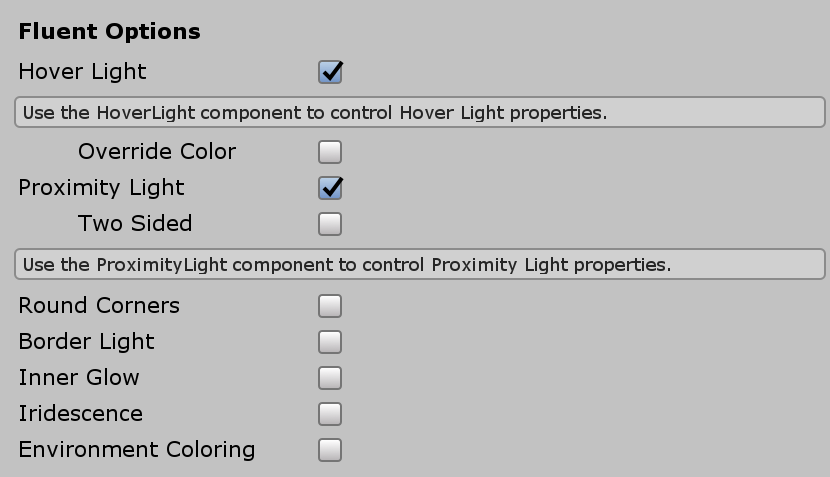Click the Hover Light property label
The height and width of the screenshot is (477, 830).
[82, 72]
